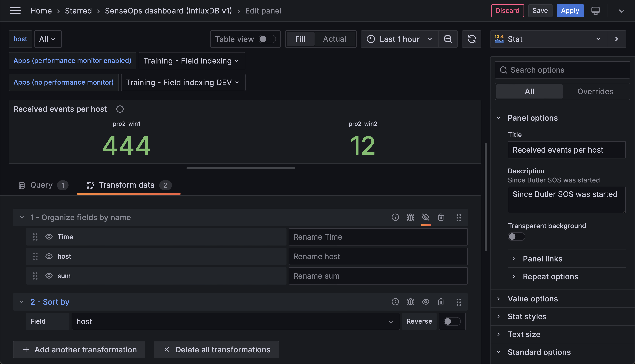Viewport: 635px width, 364px height.
Task: Open info for the Organize fields transformation
Action: (395, 217)
